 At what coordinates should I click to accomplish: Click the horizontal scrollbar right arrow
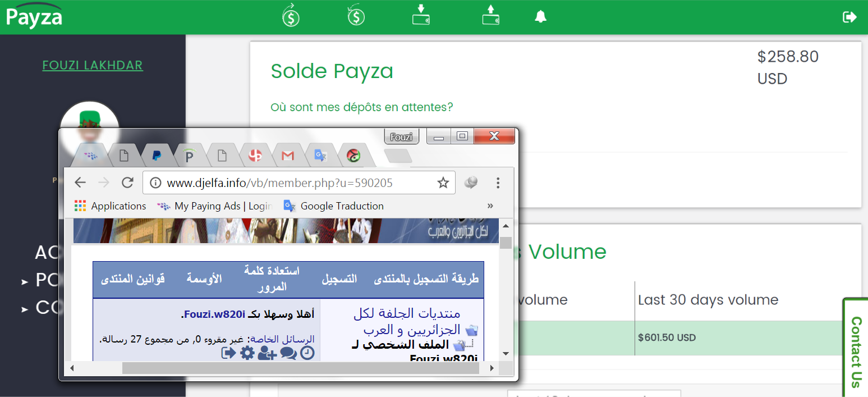coord(492,368)
